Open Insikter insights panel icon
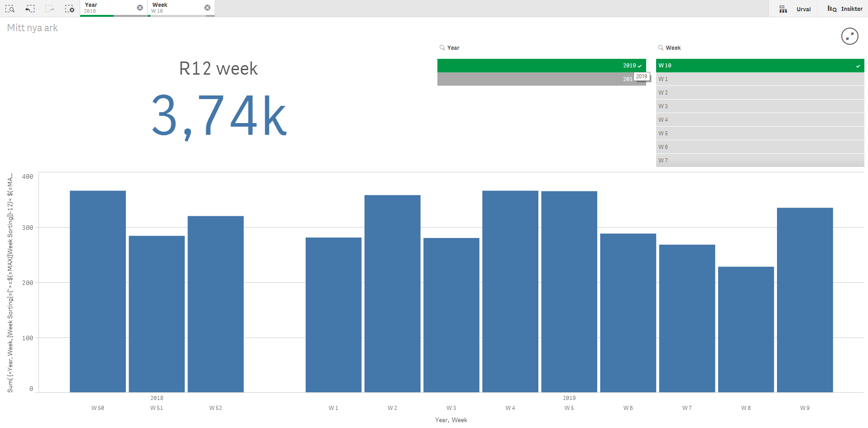The image size is (868, 428). click(832, 9)
